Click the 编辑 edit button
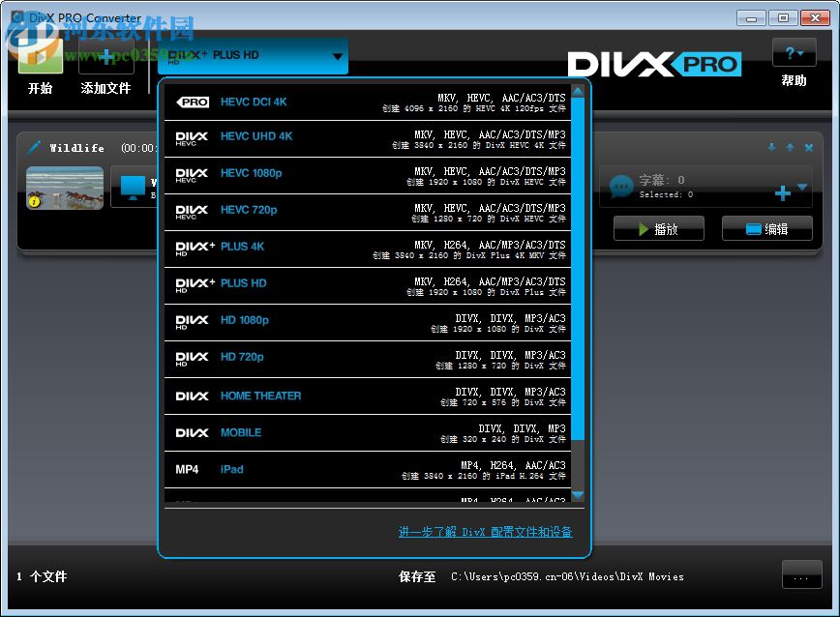Screen dimensions: 840x617 click(x=766, y=228)
